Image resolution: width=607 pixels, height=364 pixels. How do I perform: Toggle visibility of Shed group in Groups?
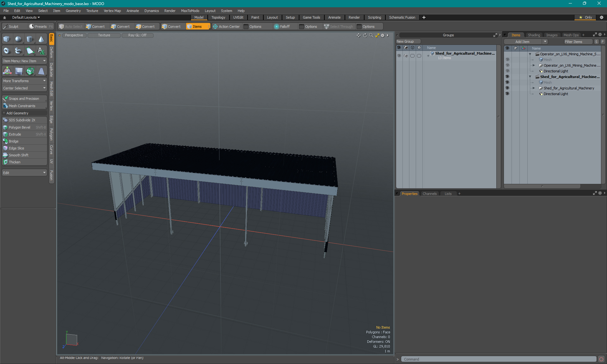pyautogui.click(x=399, y=55)
